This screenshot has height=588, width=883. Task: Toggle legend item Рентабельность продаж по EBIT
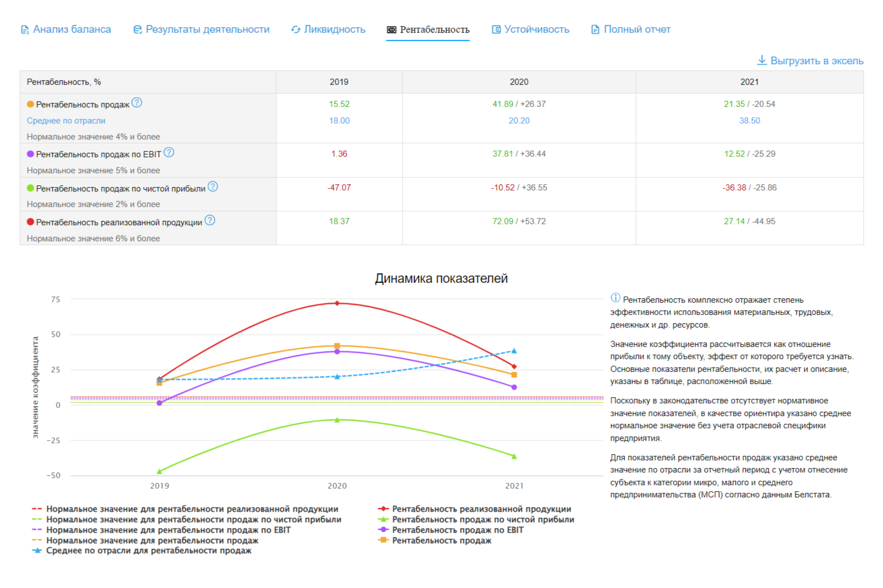pos(457,530)
